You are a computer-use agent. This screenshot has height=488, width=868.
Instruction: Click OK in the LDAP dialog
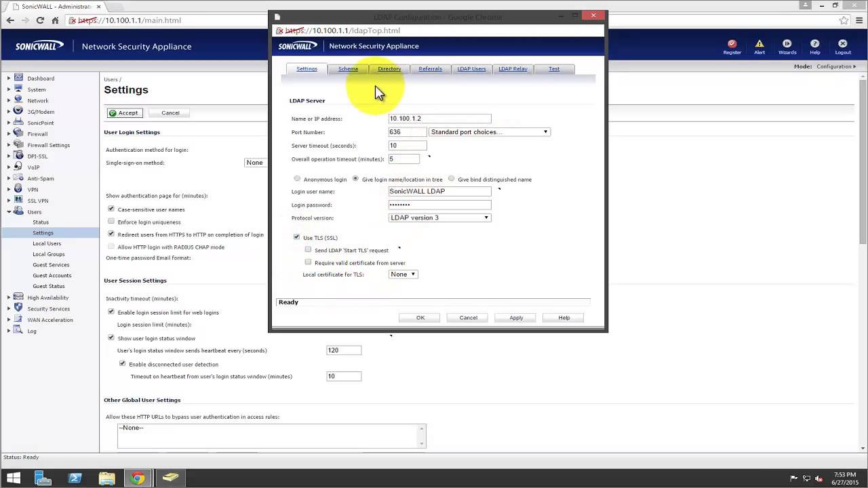click(x=420, y=317)
